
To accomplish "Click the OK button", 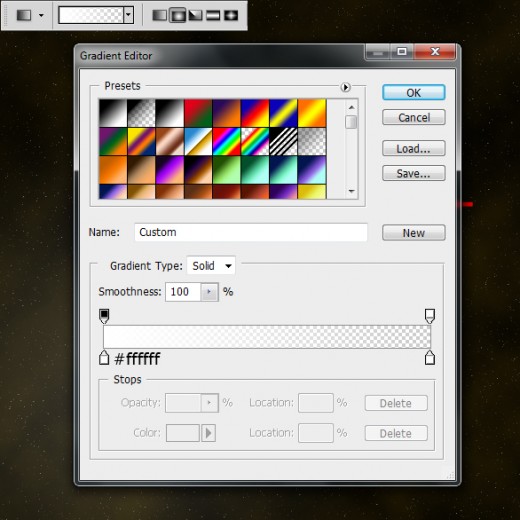I will (x=414, y=93).
